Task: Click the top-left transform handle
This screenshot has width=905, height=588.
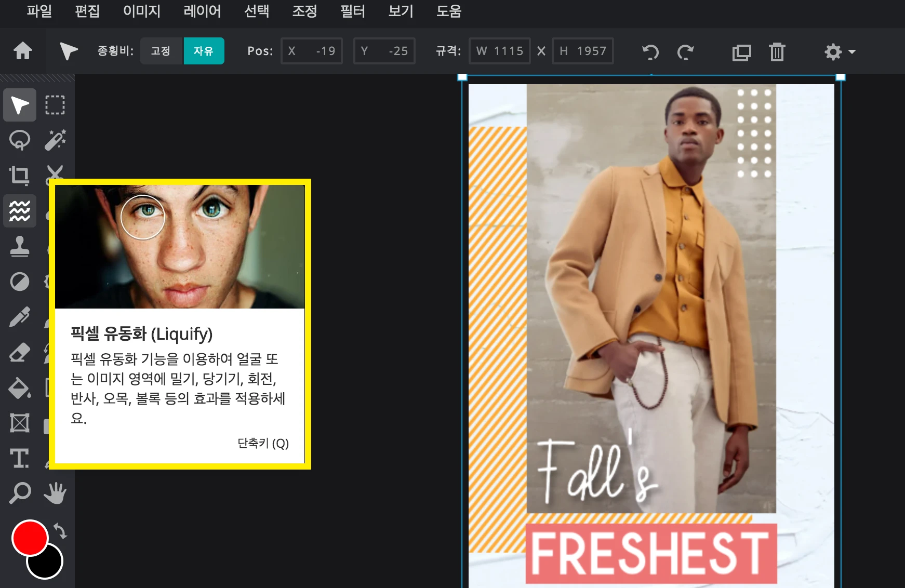Action: click(x=462, y=77)
